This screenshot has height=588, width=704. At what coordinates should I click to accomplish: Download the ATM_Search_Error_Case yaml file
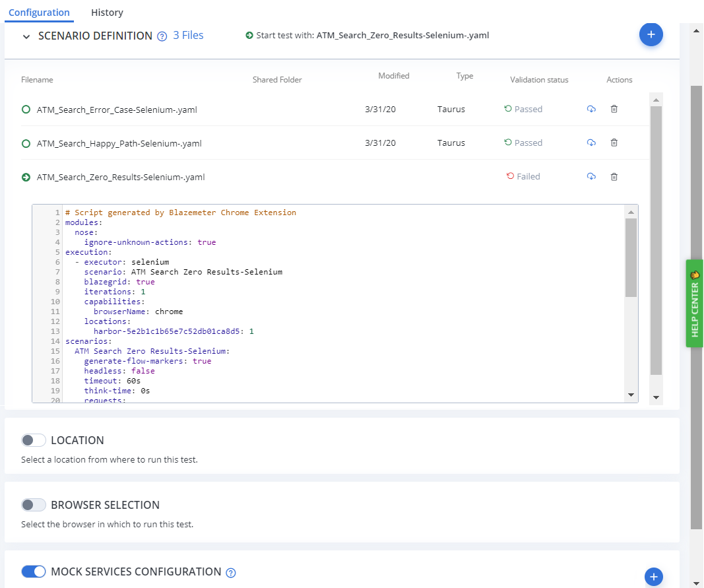pos(591,109)
